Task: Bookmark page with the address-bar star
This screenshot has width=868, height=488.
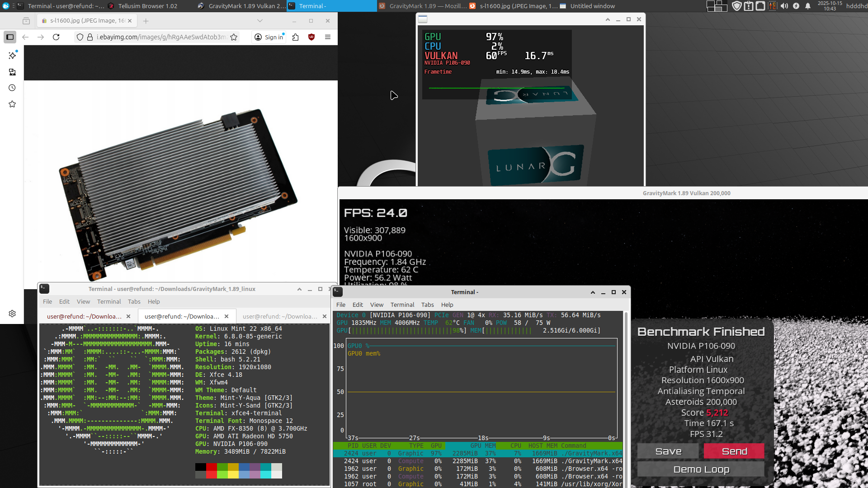Action: pos(234,37)
